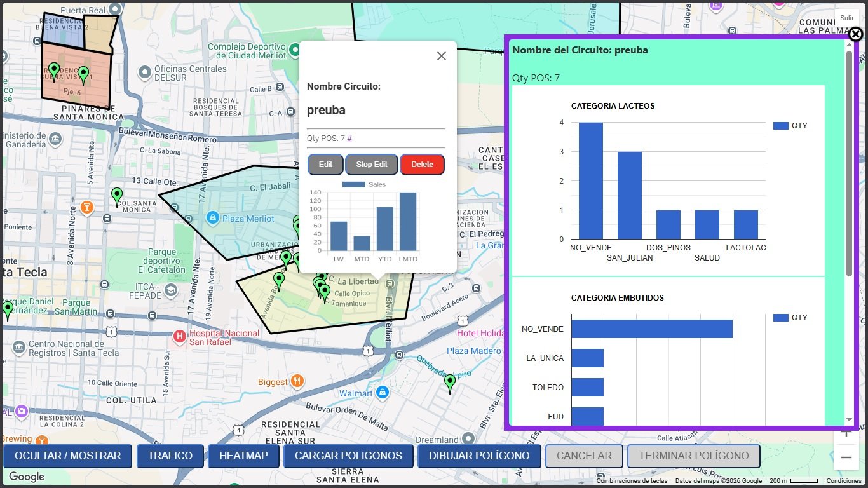Click QTY legend in EMBUTIDOS chart

pyautogui.click(x=790, y=318)
